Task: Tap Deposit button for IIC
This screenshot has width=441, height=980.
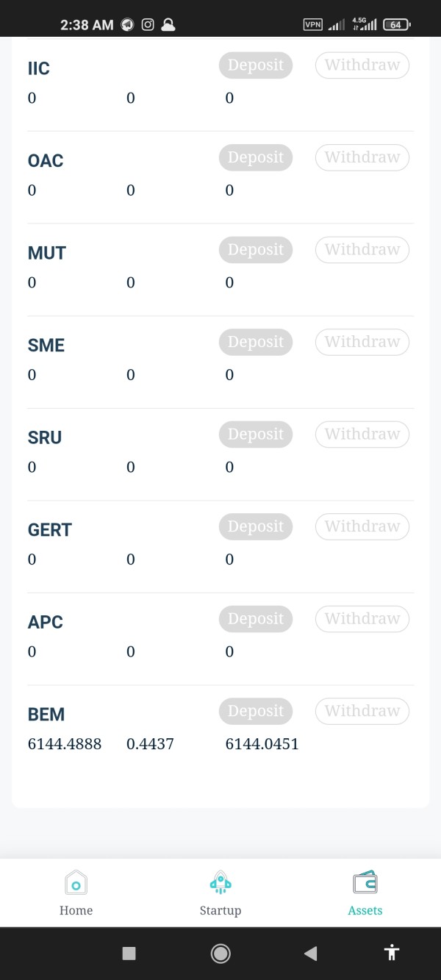Action: pos(256,65)
